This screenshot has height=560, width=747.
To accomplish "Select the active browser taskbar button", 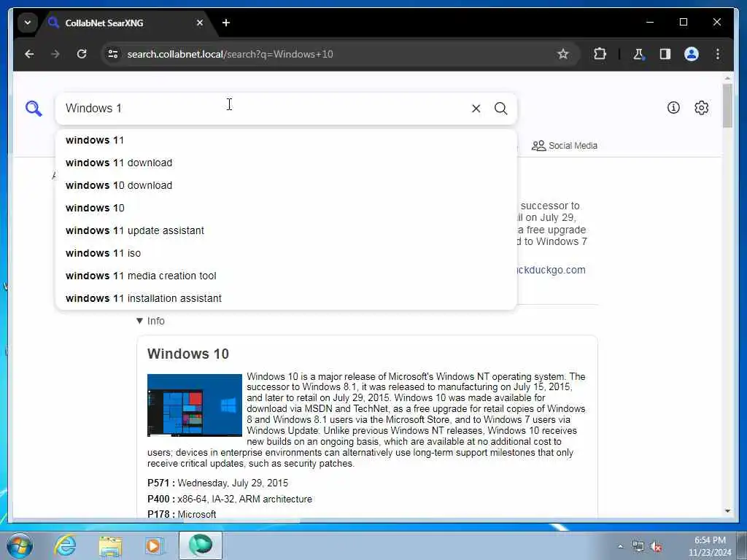I will click(x=200, y=545).
